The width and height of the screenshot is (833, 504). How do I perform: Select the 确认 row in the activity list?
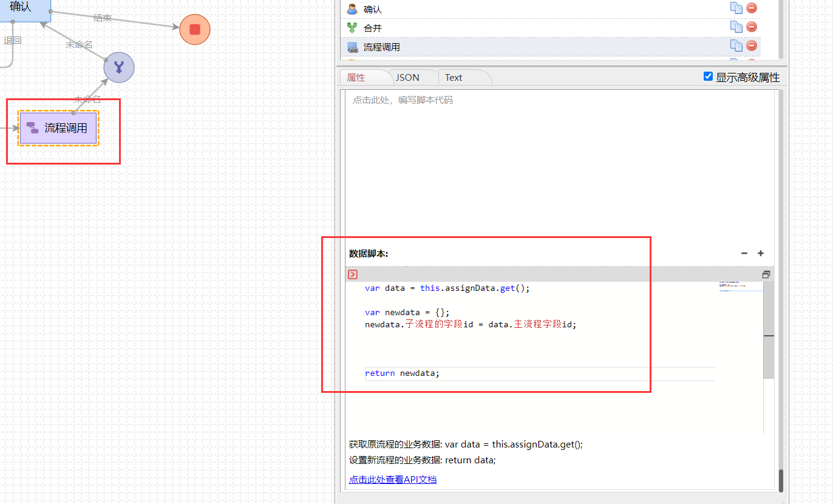click(550, 9)
